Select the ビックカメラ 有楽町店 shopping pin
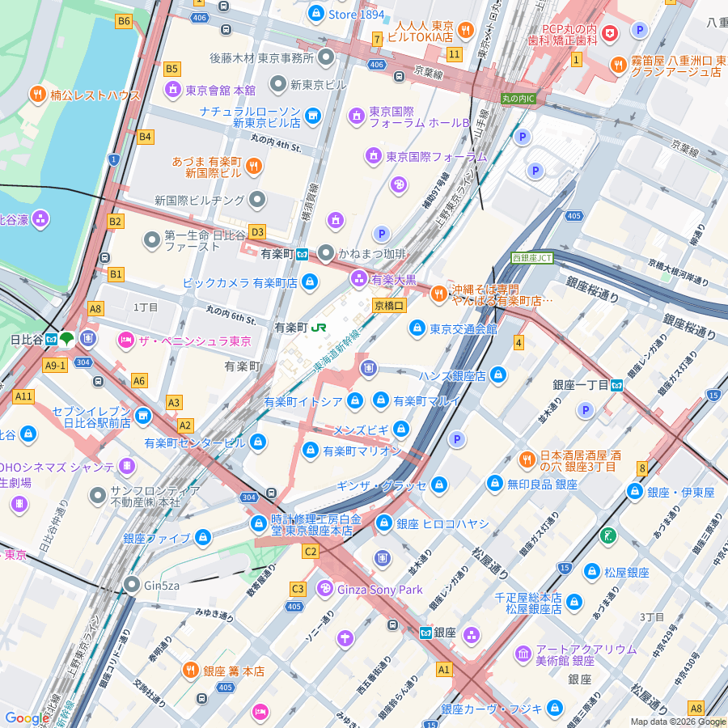Viewport: 728px width, 728px height. [x=309, y=282]
